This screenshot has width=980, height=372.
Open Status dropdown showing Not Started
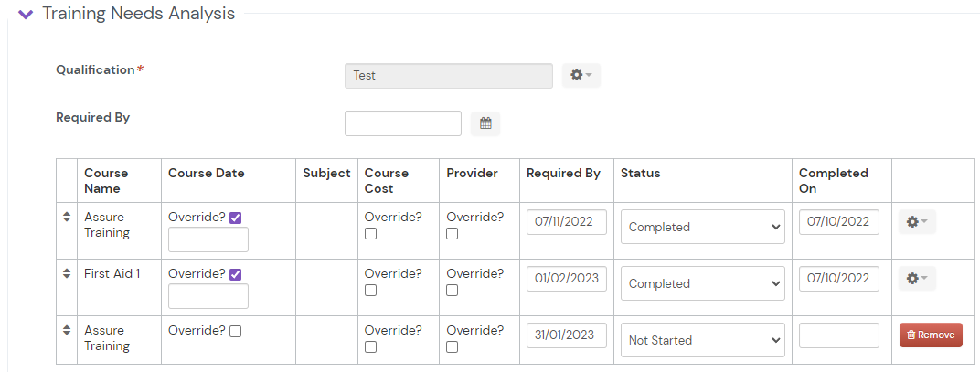pyautogui.click(x=702, y=340)
